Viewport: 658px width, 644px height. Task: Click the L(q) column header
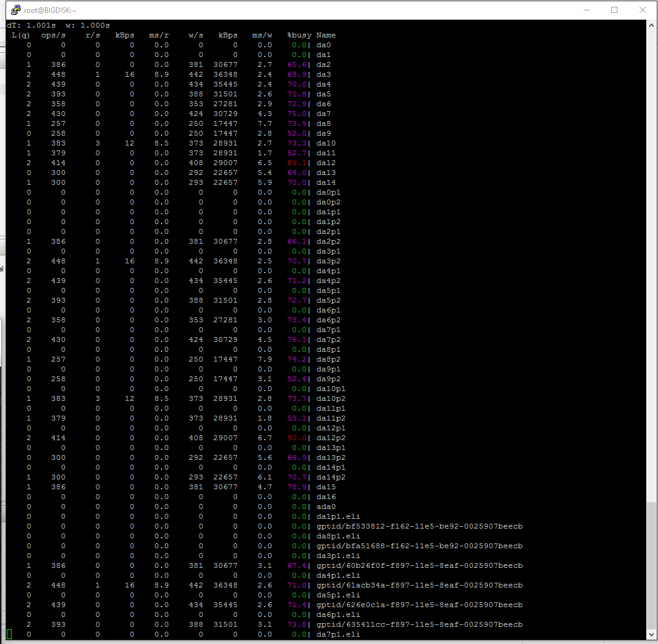tap(21, 35)
